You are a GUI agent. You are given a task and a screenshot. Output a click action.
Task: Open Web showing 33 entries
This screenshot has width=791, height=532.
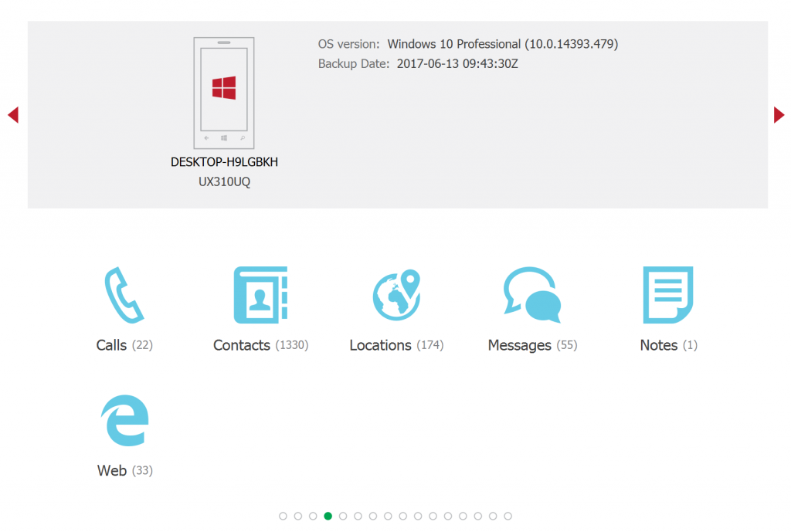[124, 470]
